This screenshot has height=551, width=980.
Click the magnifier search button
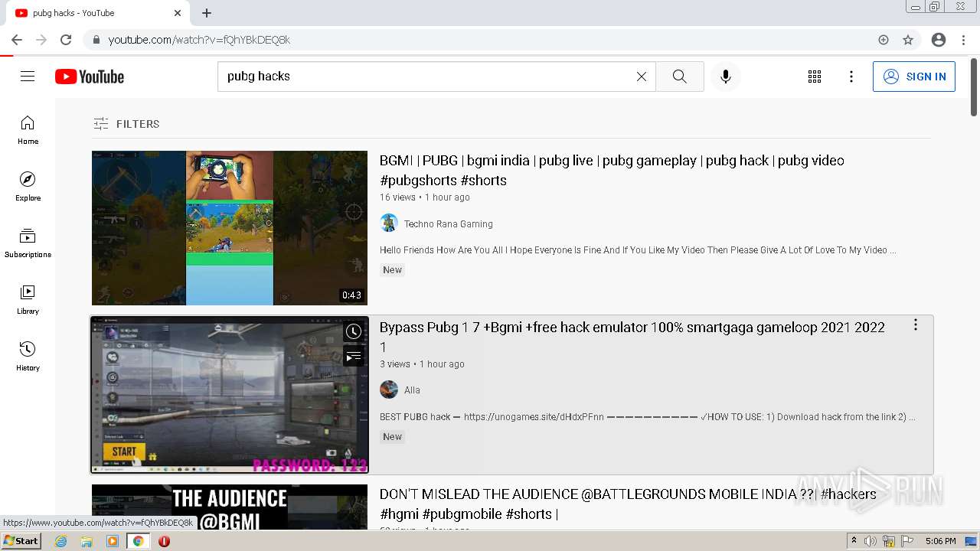coord(680,77)
